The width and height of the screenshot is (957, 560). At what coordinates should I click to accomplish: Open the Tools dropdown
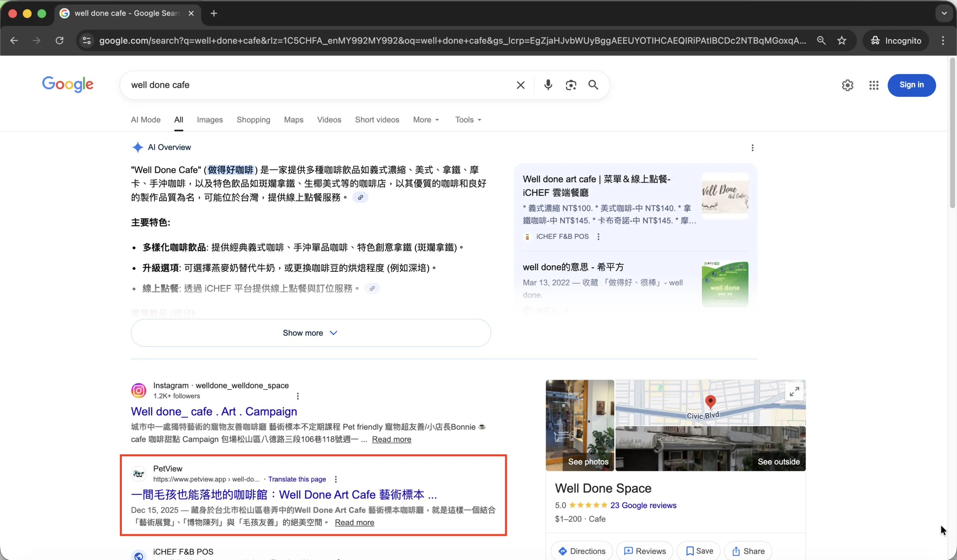tap(467, 120)
